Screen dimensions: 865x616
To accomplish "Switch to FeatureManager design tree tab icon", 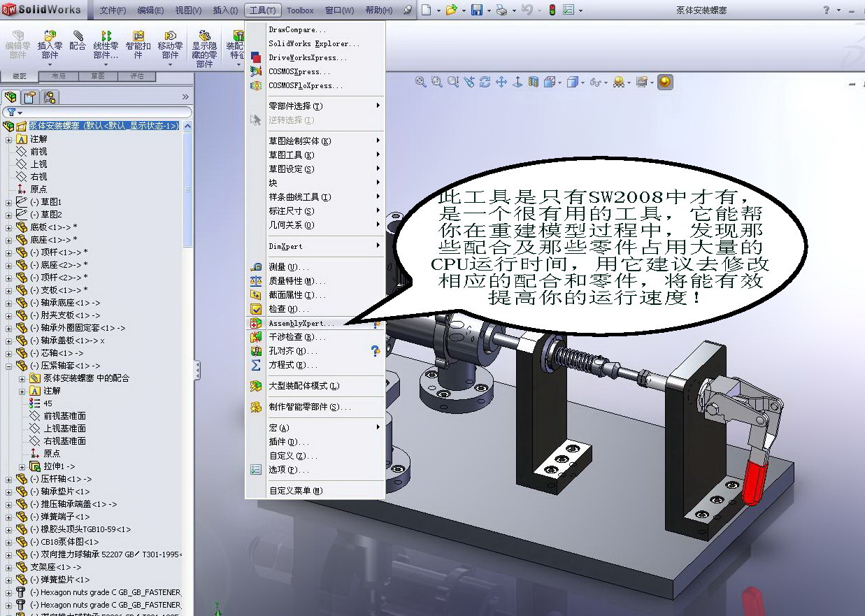I will click(x=10, y=97).
